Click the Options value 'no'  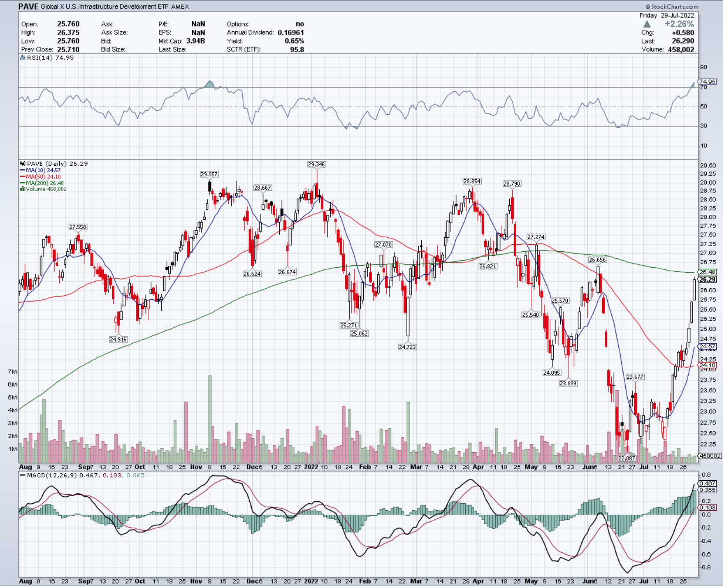300,24
